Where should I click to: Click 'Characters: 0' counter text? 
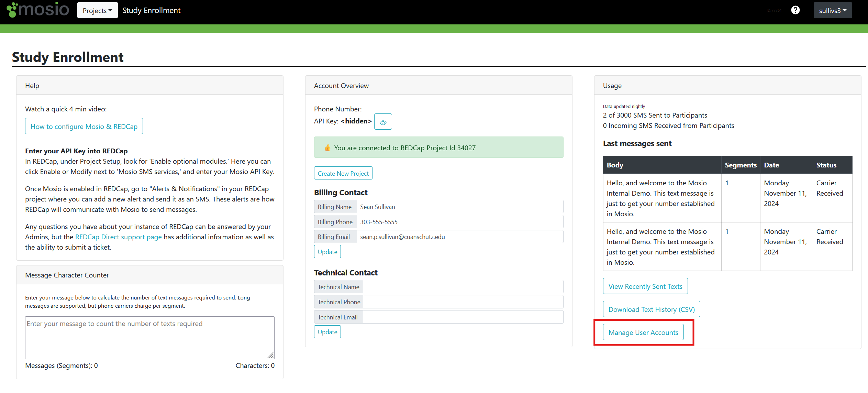coord(255,365)
